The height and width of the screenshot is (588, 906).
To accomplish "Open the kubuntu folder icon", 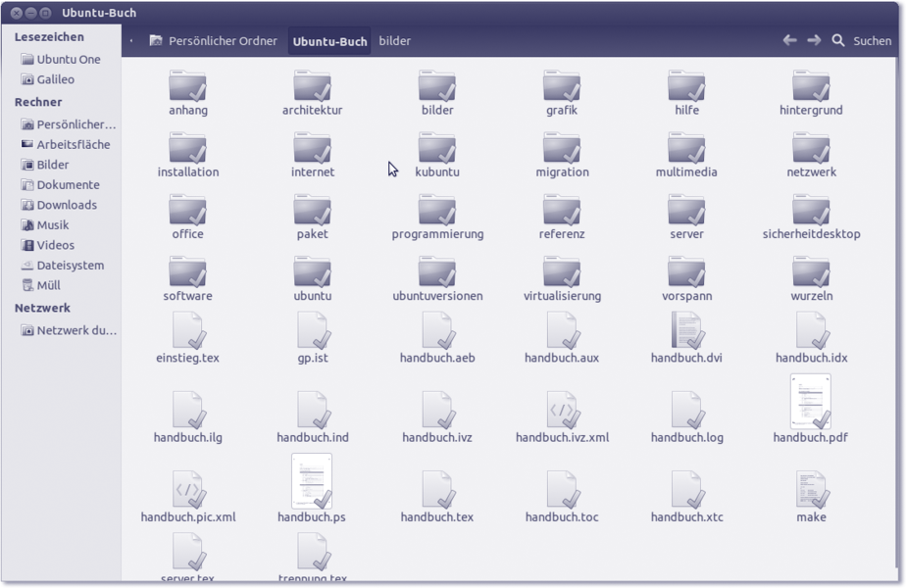I will pyautogui.click(x=437, y=149).
